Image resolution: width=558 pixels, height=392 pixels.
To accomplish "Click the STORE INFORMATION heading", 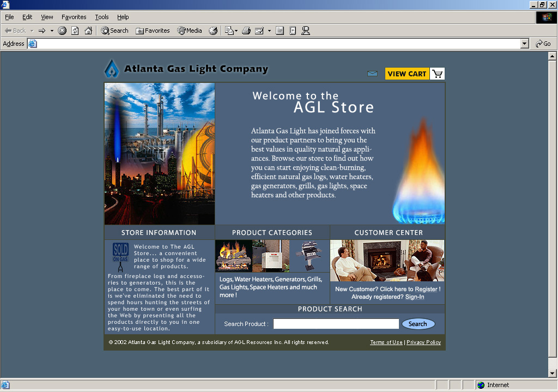I will point(159,232).
